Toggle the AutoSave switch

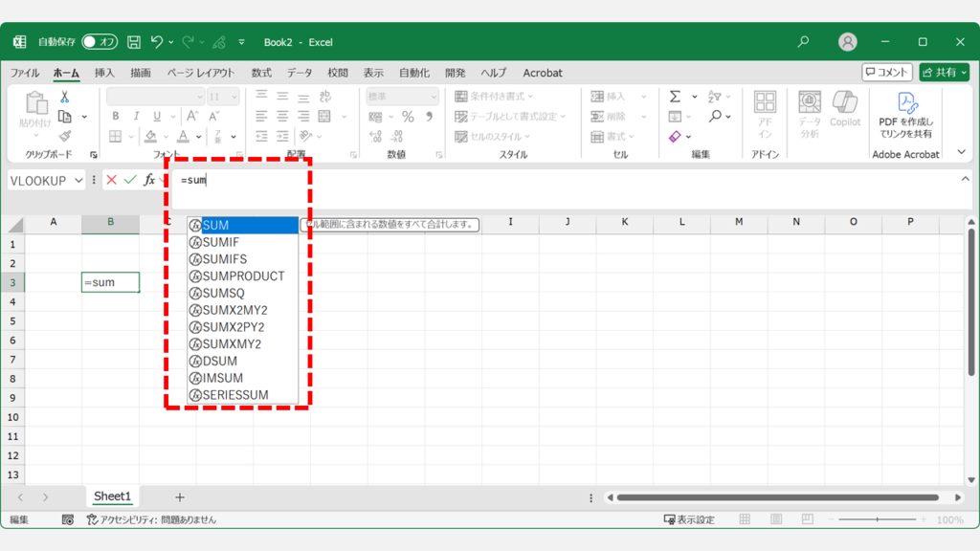pyautogui.click(x=100, y=42)
